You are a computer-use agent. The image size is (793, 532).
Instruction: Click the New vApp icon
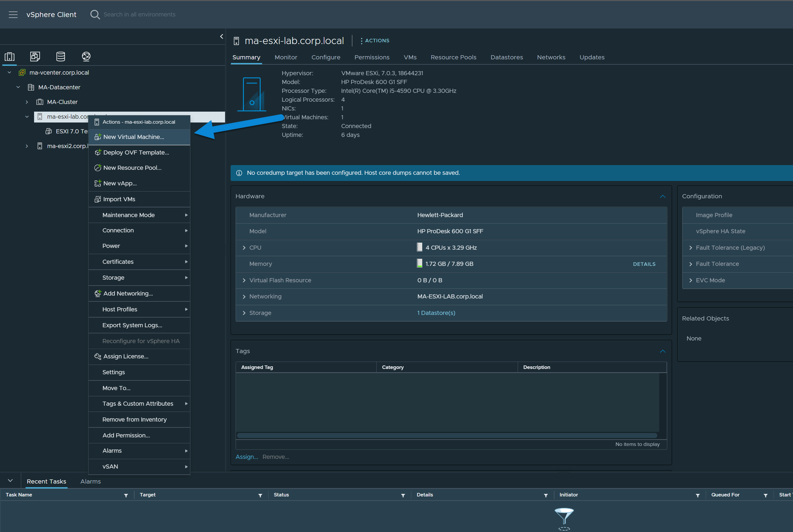[x=98, y=183]
